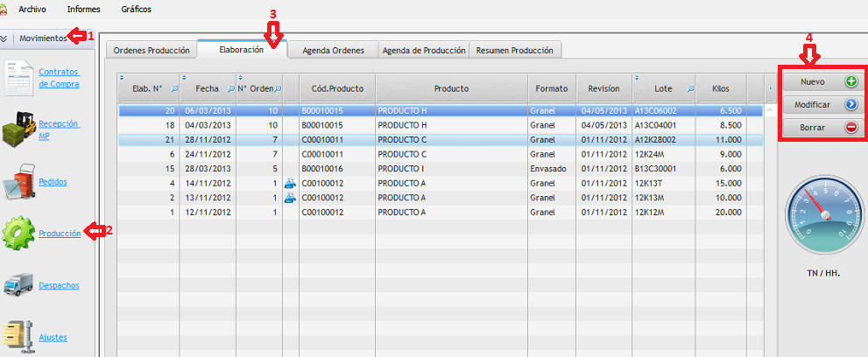Click the TN / HH. gauge dial

click(825, 217)
